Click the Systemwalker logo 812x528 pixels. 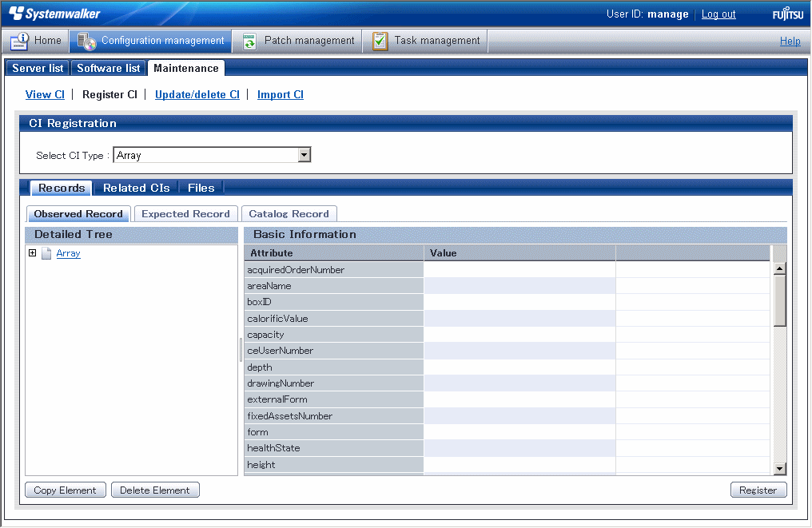(x=54, y=14)
